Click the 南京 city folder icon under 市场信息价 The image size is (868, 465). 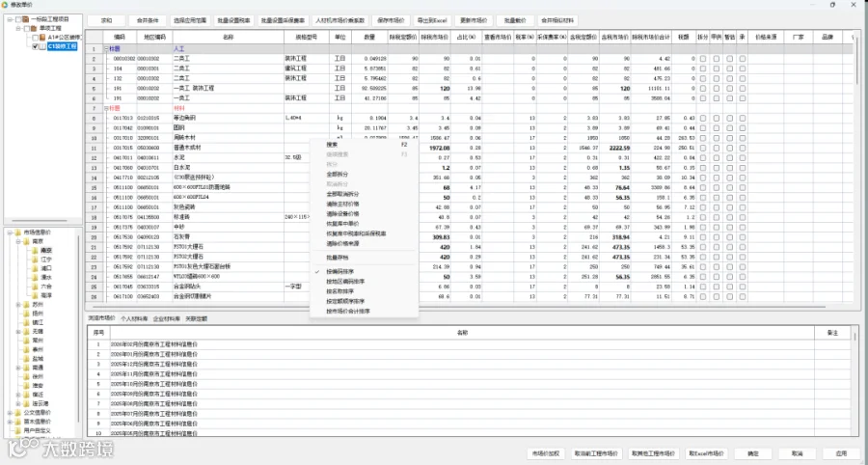(x=26, y=241)
